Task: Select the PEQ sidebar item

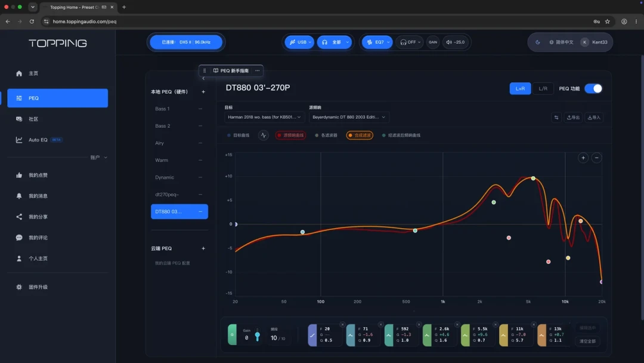Action: [57, 98]
